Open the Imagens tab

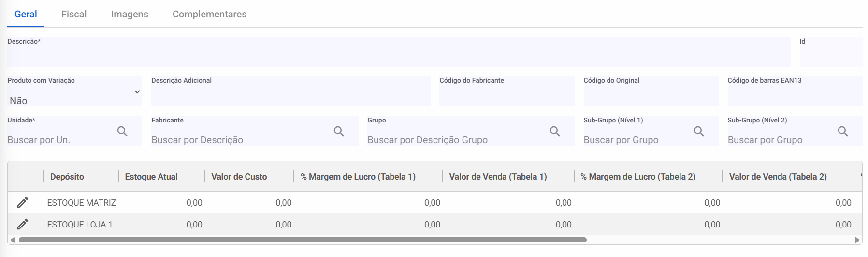point(130,14)
